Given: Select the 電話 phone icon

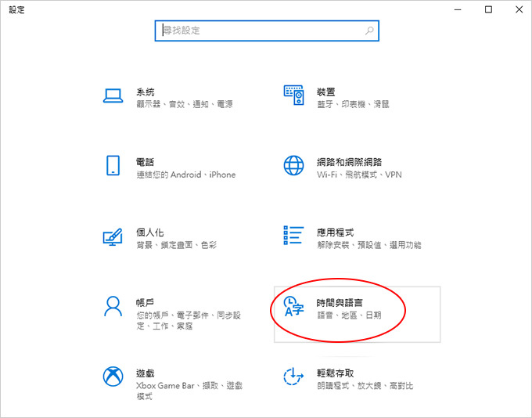Looking at the screenshot, I should tap(113, 165).
